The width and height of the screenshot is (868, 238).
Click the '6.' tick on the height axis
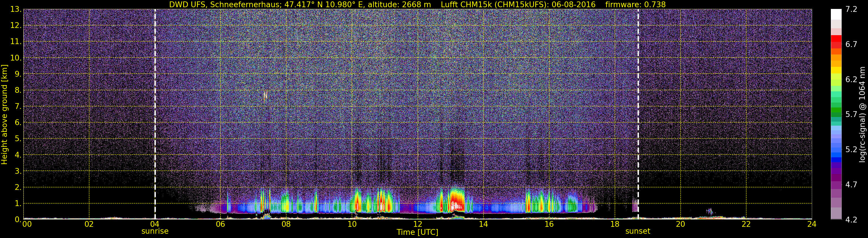pyautogui.click(x=18, y=123)
